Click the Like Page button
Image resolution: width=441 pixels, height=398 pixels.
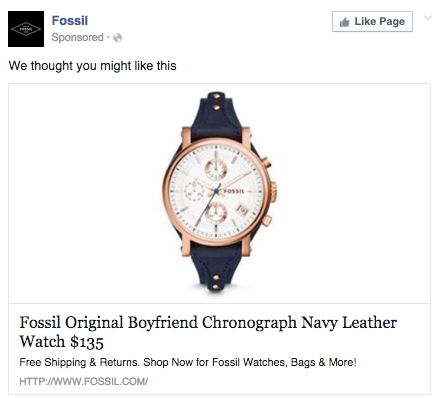372,22
